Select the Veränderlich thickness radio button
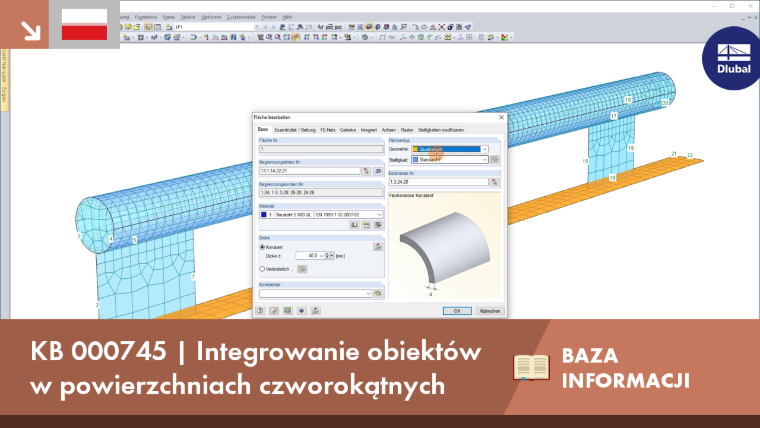760x428 pixels. tap(262, 269)
